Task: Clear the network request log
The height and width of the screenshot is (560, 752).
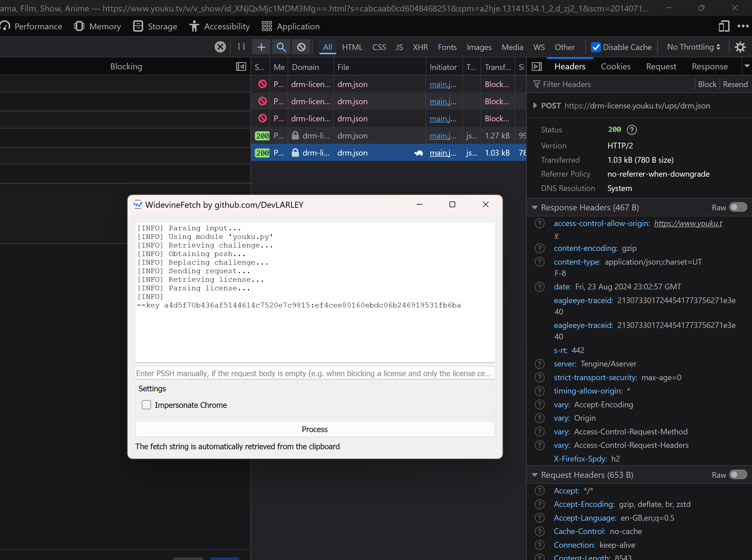Action: tap(220, 47)
